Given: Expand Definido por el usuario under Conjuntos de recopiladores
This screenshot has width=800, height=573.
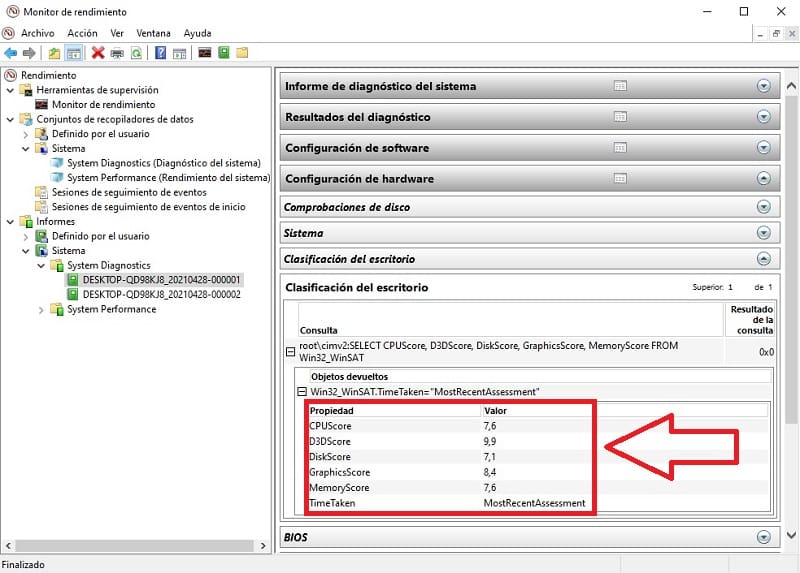Looking at the screenshot, I should click(26, 134).
